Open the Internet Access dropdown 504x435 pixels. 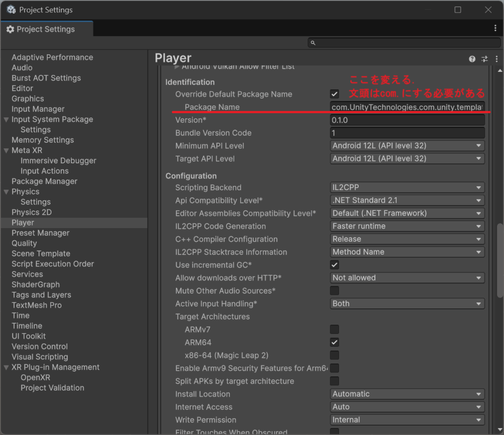click(407, 407)
